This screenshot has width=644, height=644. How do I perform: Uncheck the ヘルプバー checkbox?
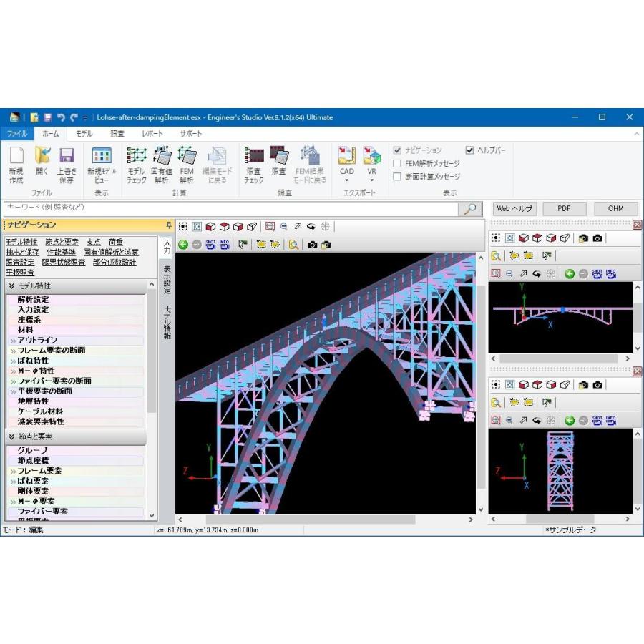pyautogui.click(x=469, y=150)
